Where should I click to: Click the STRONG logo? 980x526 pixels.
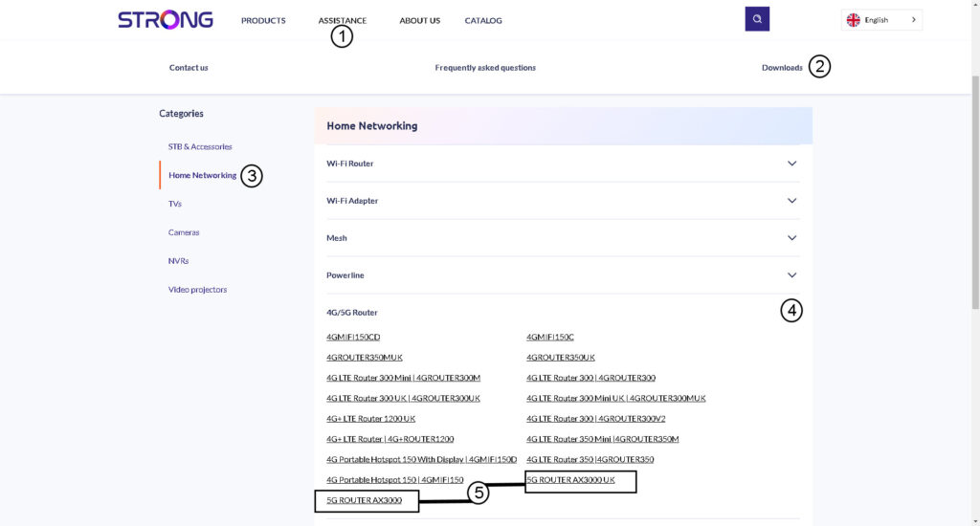166,20
